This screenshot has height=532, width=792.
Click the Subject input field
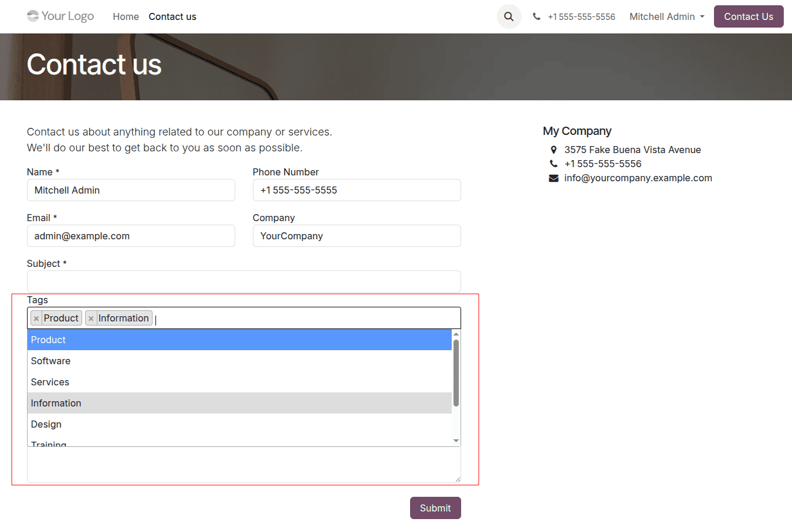244,282
